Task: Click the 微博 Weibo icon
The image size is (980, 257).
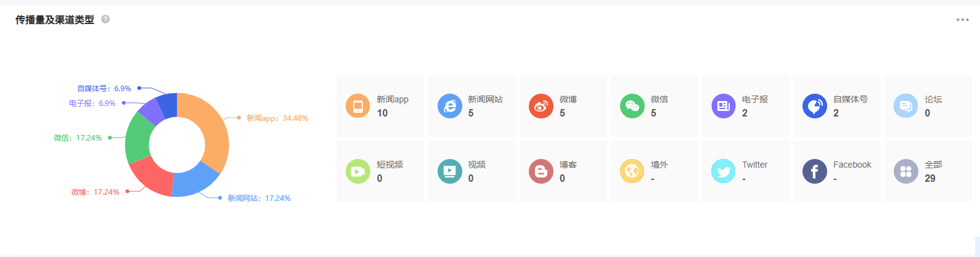Action: click(541, 106)
